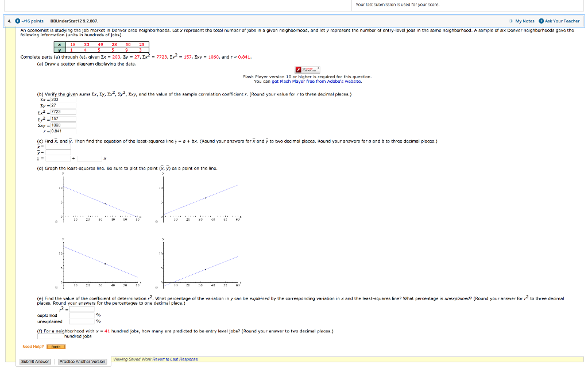Click the Ask Your Teacher icon
The height and width of the screenshot is (368, 588).
(541, 20)
